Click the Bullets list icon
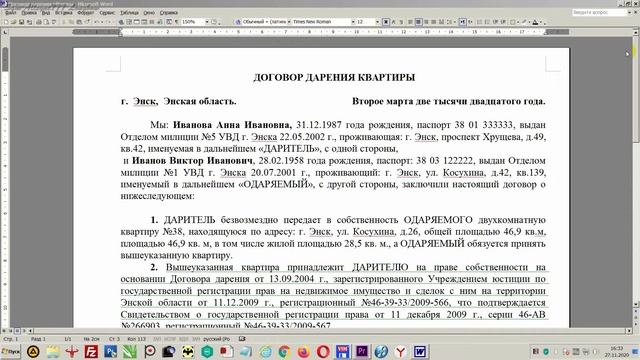The height and width of the screenshot is (360, 640). coord(487,22)
